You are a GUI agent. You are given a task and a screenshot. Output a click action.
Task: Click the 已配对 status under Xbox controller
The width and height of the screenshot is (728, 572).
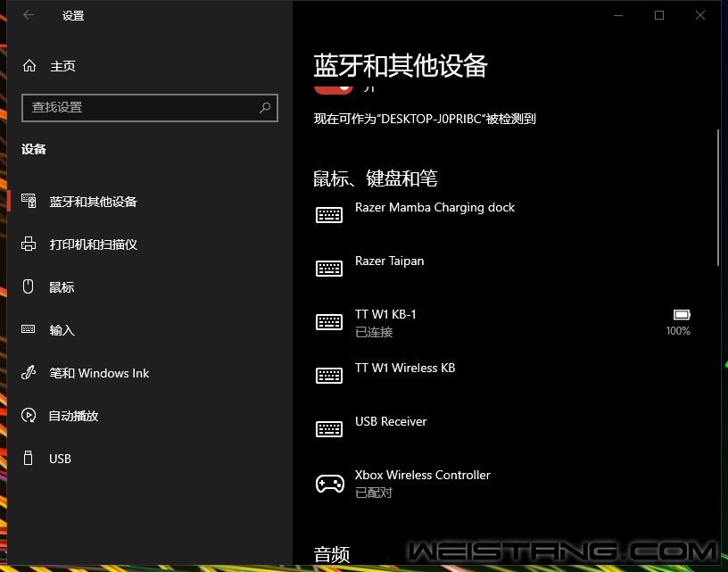pyautogui.click(x=374, y=493)
